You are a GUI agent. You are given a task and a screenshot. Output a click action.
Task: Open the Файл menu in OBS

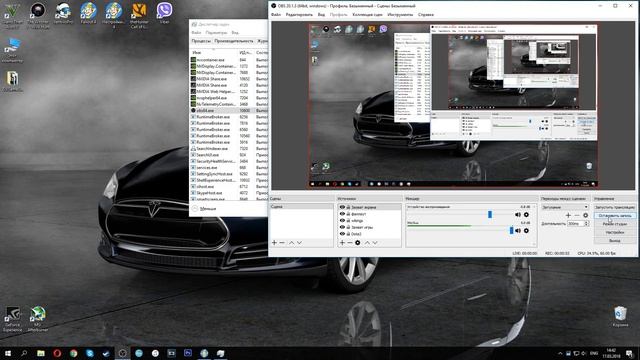point(276,15)
